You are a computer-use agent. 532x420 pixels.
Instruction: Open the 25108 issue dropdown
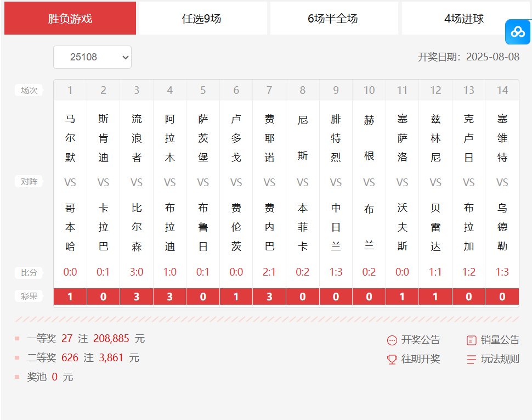point(92,57)
